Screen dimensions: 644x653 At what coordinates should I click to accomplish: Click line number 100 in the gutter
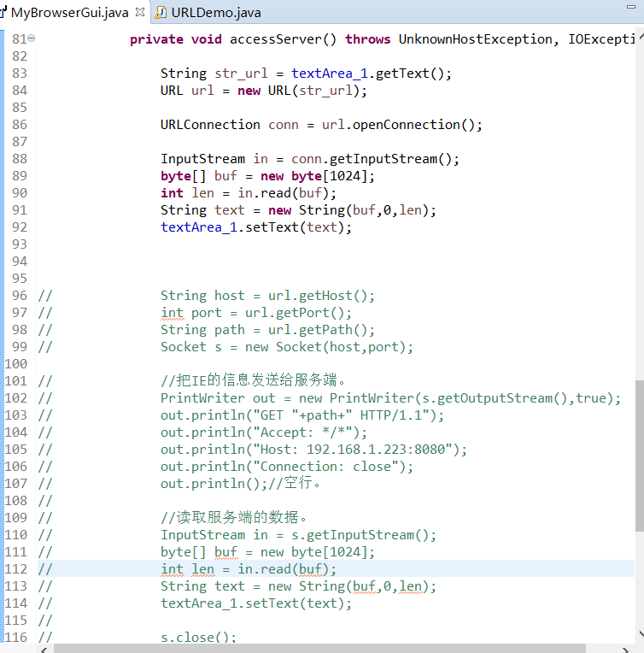16,363
